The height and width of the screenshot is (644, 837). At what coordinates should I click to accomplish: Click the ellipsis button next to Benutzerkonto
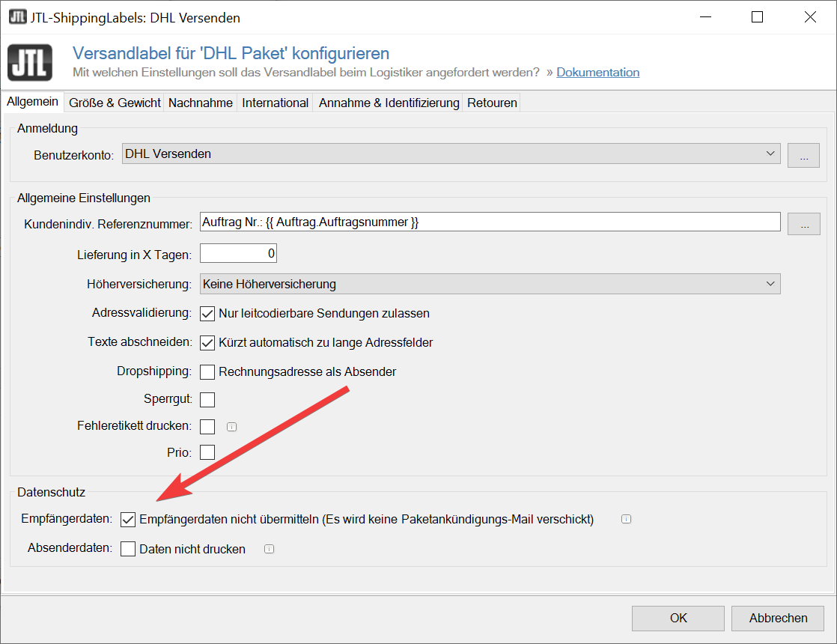click(x=803, y=155)
